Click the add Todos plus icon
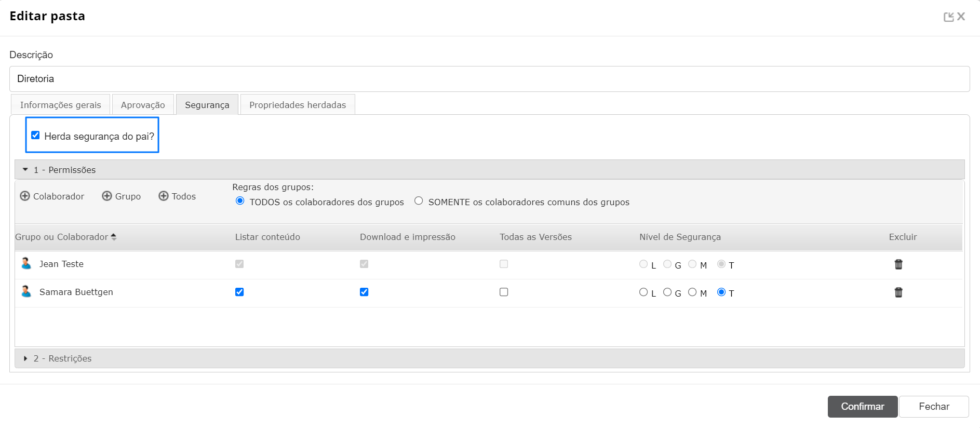The width and height of the screenshot is (980, 428). pos(164,196)
